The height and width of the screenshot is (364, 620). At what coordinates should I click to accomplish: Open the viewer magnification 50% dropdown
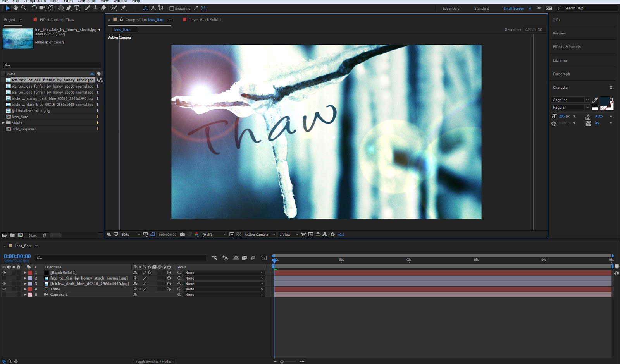click(131, 234)
